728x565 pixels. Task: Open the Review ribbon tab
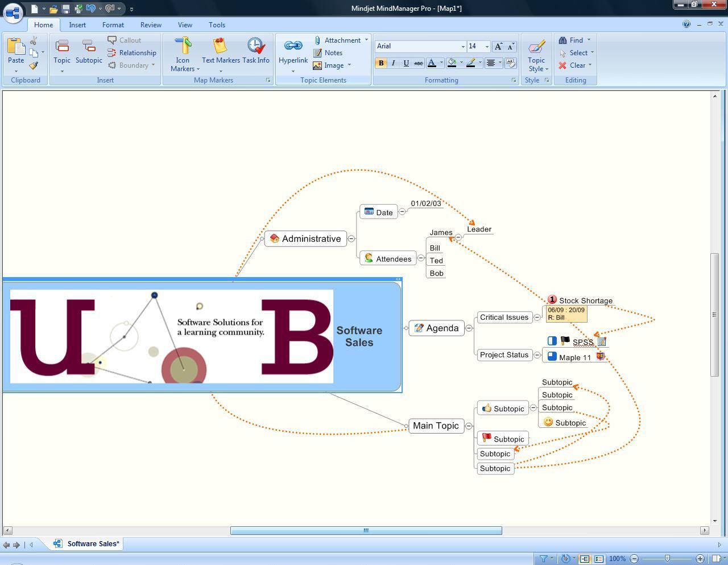coord(150,24)
